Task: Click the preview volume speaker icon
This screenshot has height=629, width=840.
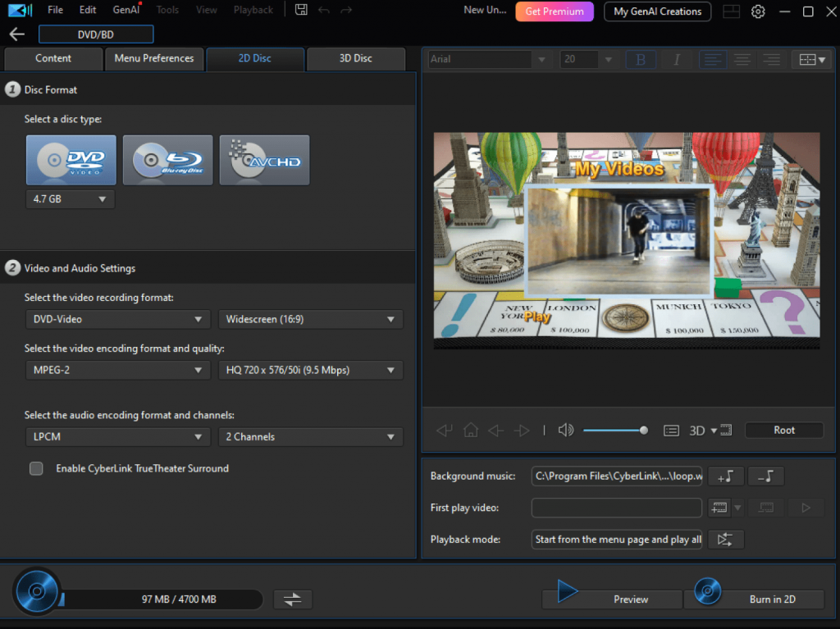Action: (565, 431)
